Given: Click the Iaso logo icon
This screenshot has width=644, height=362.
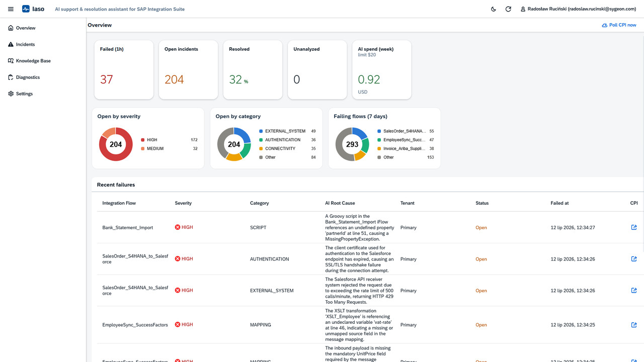Looking at the screenshot, I should pyautogui.click(x=26, y=9).
